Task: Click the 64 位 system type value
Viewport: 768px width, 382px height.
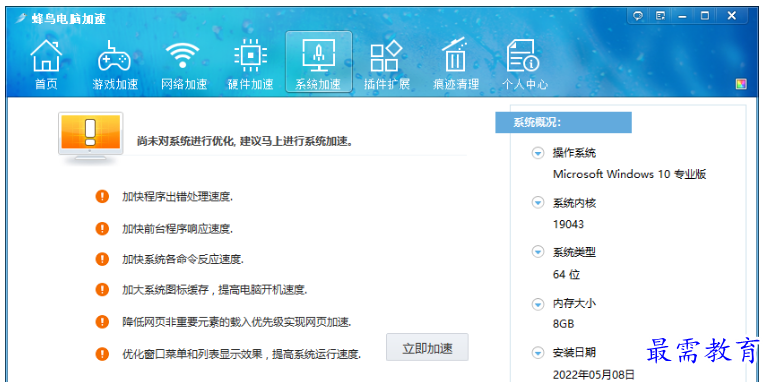Action: (566, 274)
